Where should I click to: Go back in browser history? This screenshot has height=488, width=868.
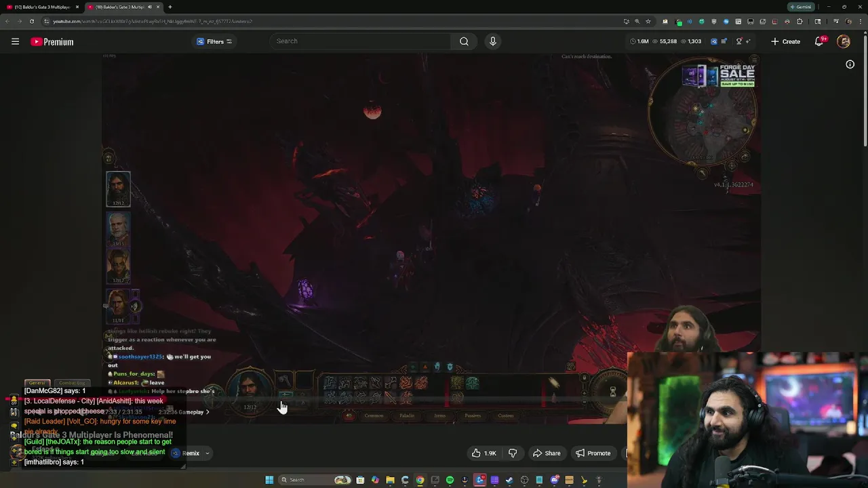pos(7,21)
